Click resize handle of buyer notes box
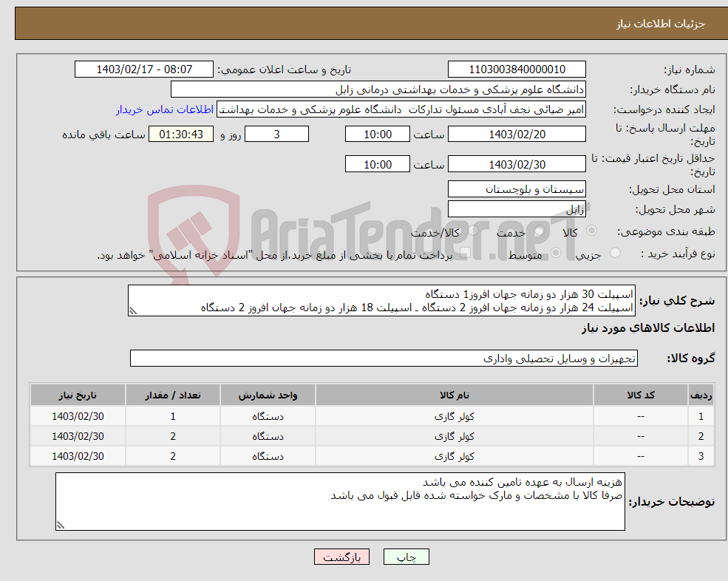Viewport: 728px width, 581px height. (x=61, y=526)
